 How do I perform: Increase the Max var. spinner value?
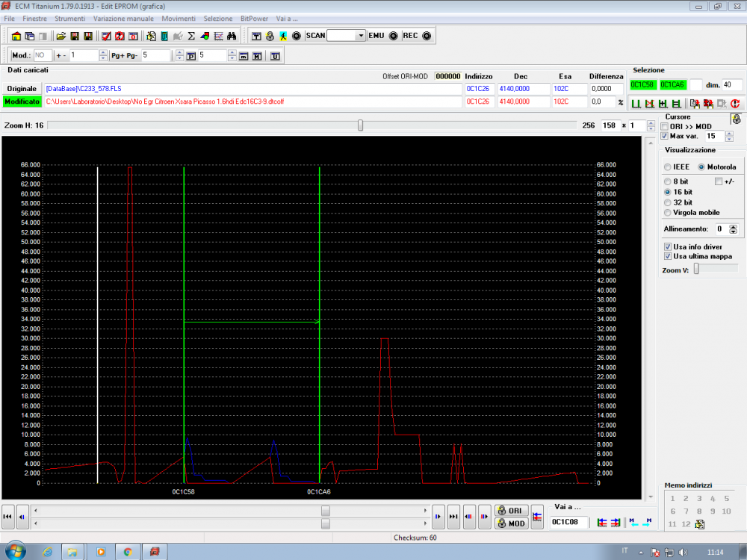click(729, 134)
